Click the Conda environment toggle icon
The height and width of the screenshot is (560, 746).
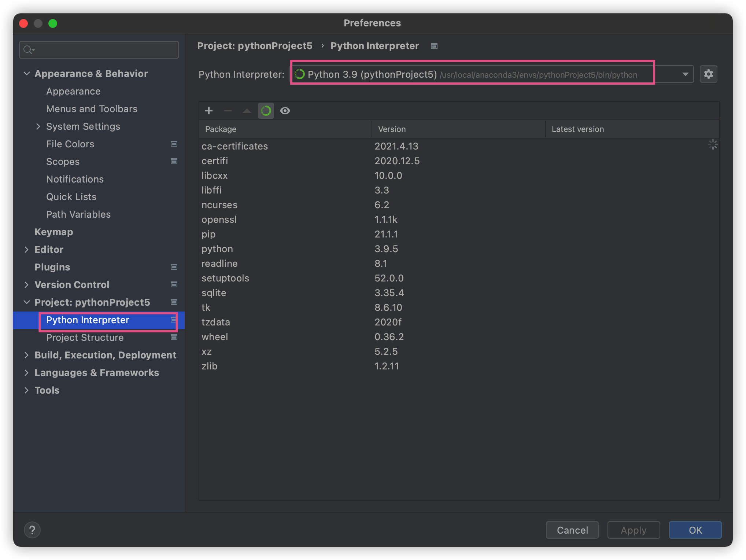click(266, 111)
